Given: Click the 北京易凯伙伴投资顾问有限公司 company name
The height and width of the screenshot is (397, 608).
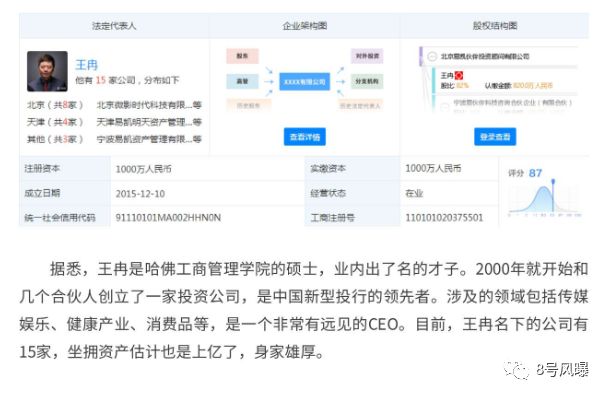Looking at the screenshot, I should pyautogui.click(x=485, y=56).
